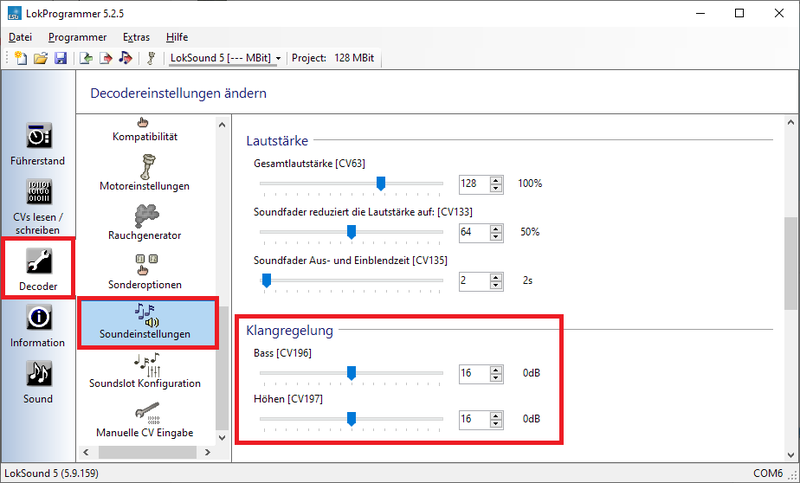Click the Gesamtlautstärke value field showing 128
This screenshot has width=800, height=483.
tap(474, 184)
